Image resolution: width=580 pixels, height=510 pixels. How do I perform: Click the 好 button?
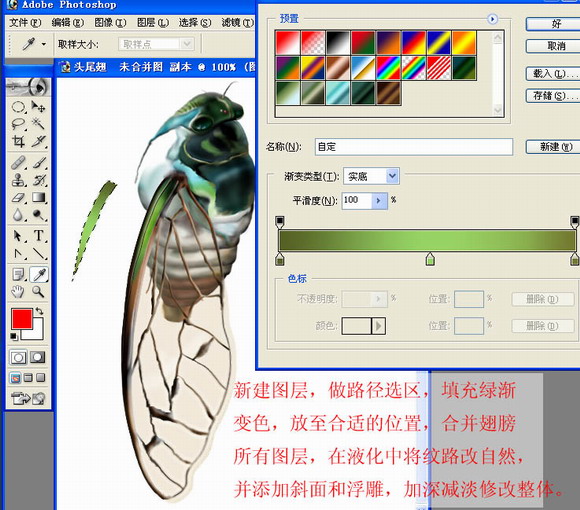(553, 24)
